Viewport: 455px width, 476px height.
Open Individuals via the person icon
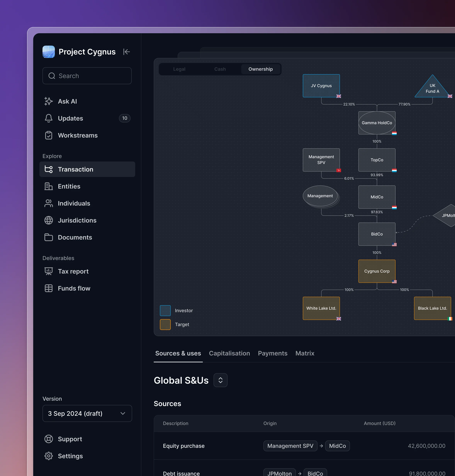point(48,203)
